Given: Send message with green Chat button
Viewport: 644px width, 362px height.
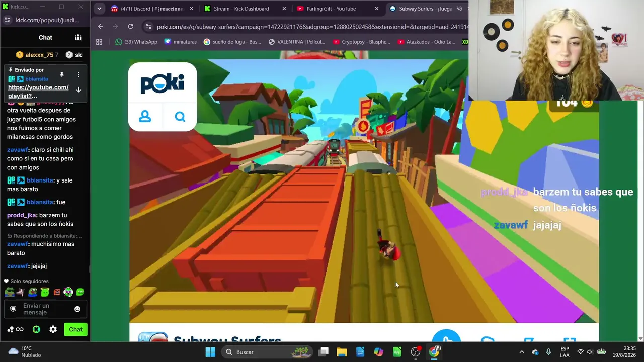Looking at the screenshot, I should coord(75,329).
